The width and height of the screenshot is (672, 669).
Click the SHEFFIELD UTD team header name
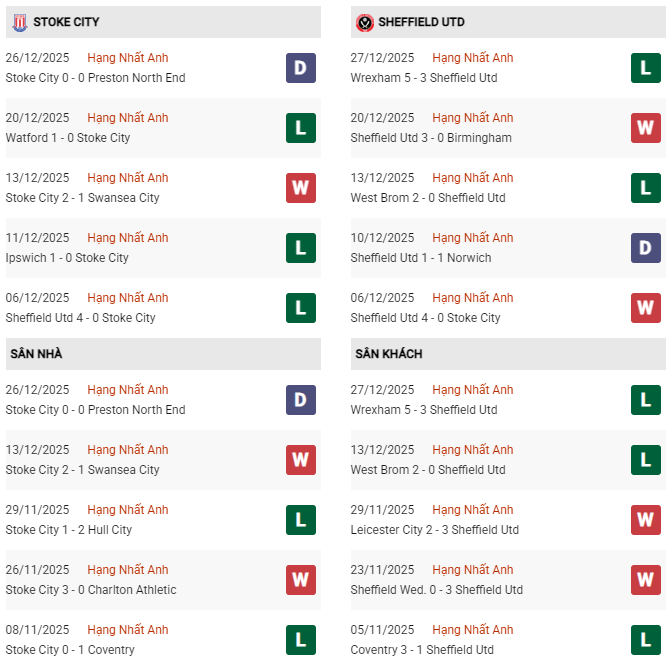coord(421,22)
